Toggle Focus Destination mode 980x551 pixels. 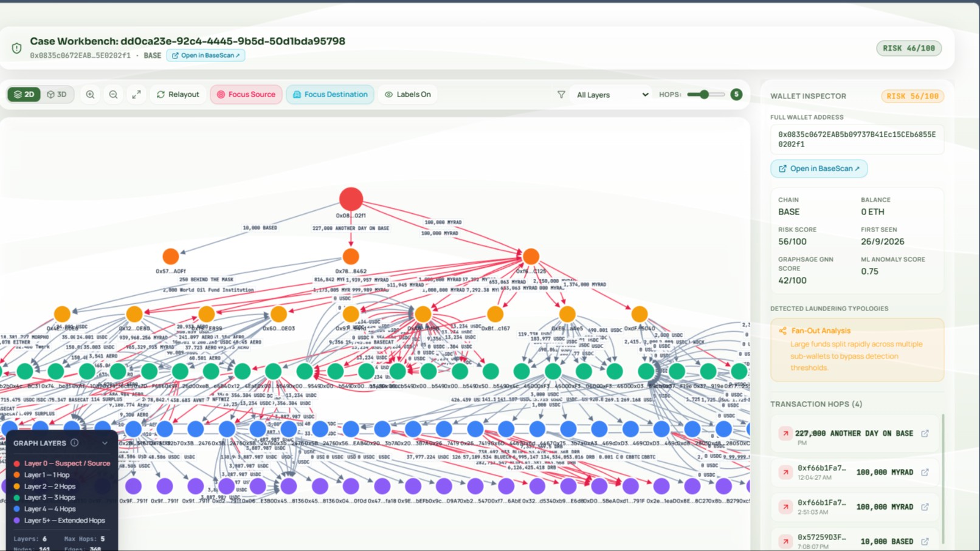coord(330,95)
